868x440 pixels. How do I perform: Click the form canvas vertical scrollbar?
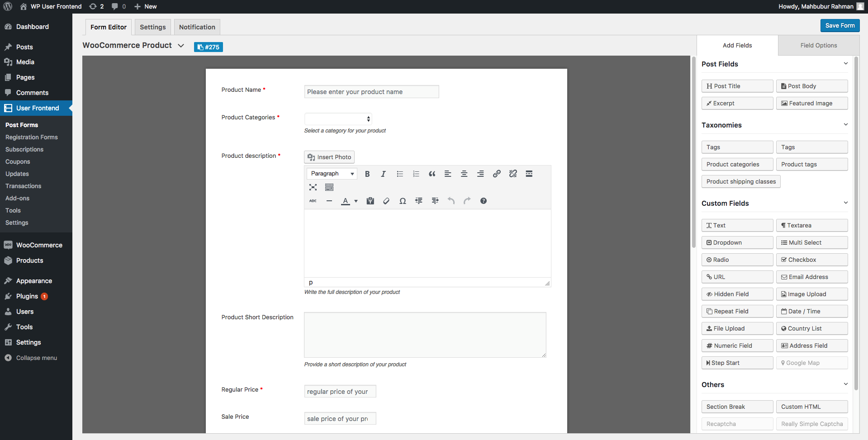pos(693,152)
